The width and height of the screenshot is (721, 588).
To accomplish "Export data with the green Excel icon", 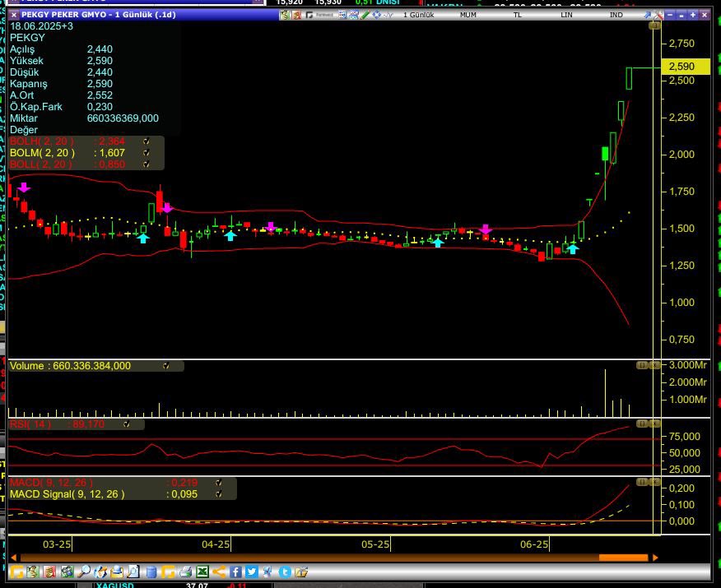I will tap(202, 572).
